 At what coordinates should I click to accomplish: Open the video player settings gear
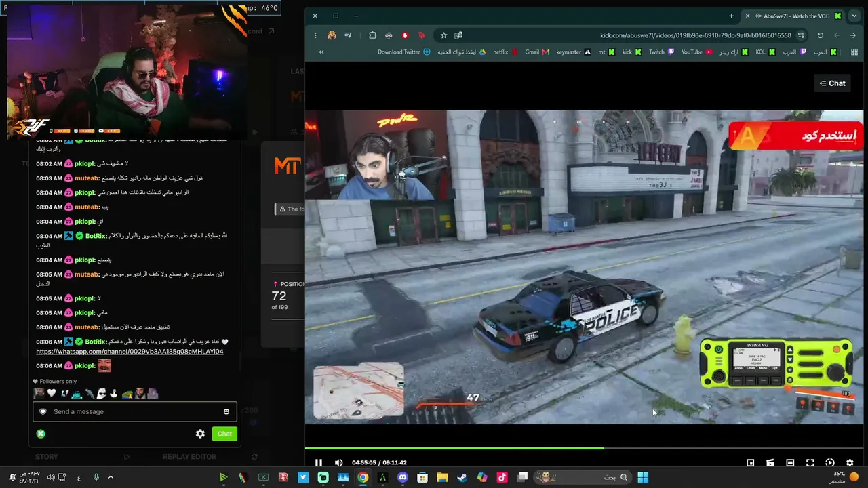pyautogui.click(x=850, y=463)
